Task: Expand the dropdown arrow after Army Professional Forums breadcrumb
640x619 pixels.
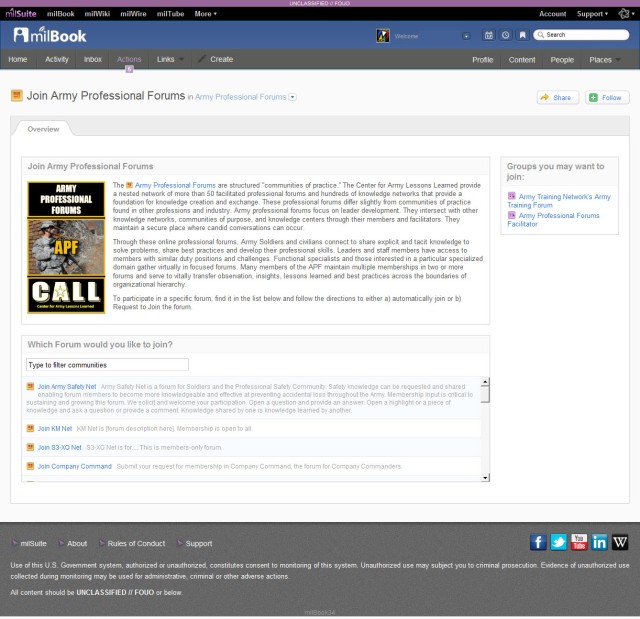Action: (292, 97)
